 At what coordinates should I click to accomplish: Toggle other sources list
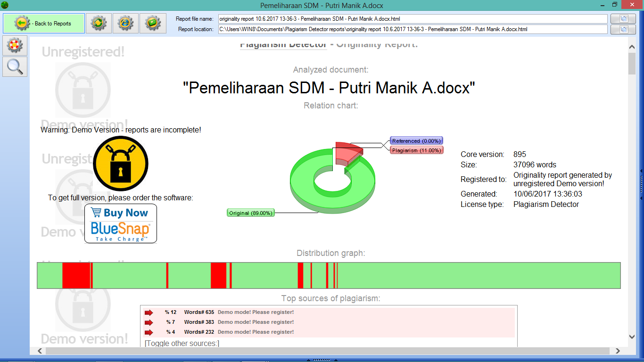click(182, 343)
